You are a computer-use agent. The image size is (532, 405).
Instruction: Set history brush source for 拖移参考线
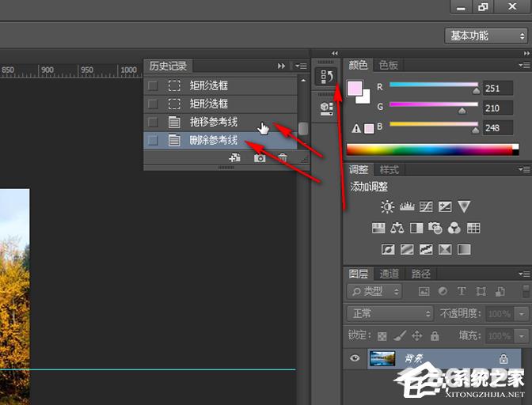coord(153,122)
